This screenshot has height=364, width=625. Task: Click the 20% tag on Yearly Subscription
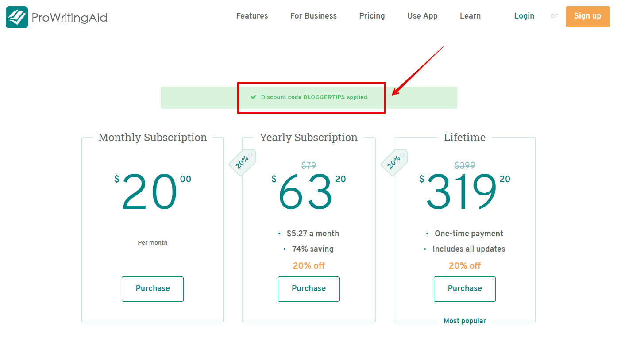pos(243,163)
